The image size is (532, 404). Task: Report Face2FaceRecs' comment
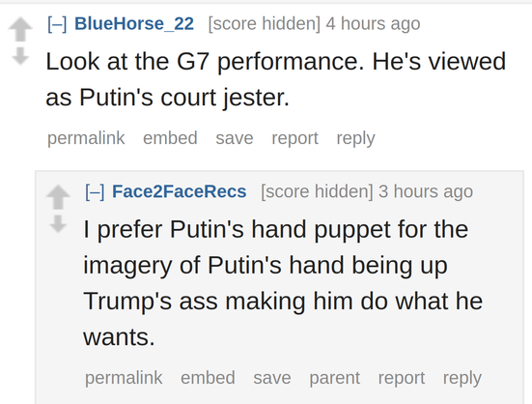click(402, 378)
